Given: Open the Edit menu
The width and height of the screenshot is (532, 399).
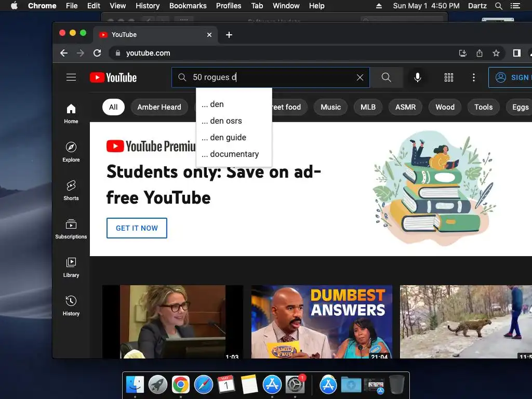Looking at the screenshot, I should [x=94, y=6].
